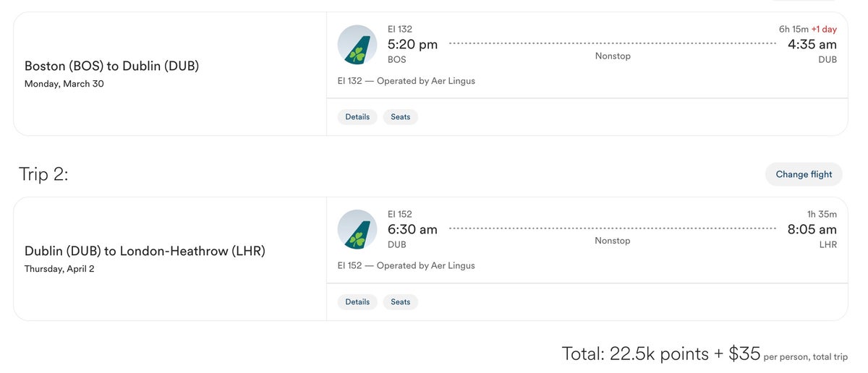The height and width of the screenshot is (373, 868).
Task: Click the red +1 day indicator
Action: (x=824, y=30)
